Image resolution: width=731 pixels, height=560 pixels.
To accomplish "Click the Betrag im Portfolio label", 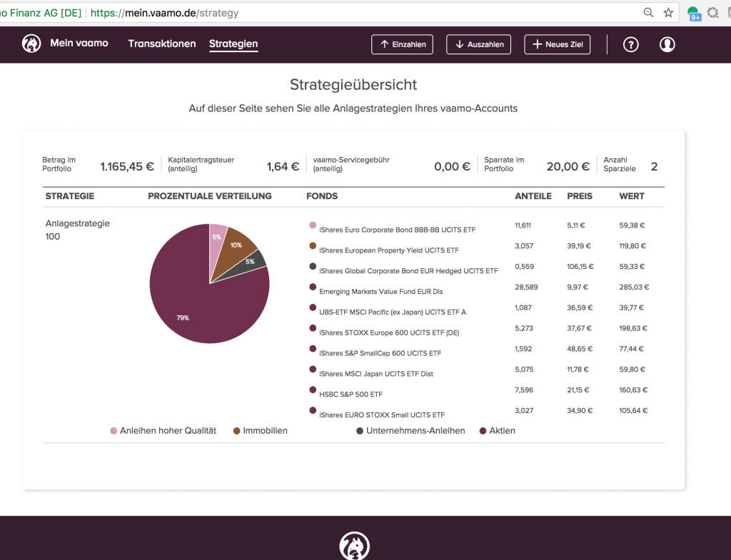I will coord(59,164).
